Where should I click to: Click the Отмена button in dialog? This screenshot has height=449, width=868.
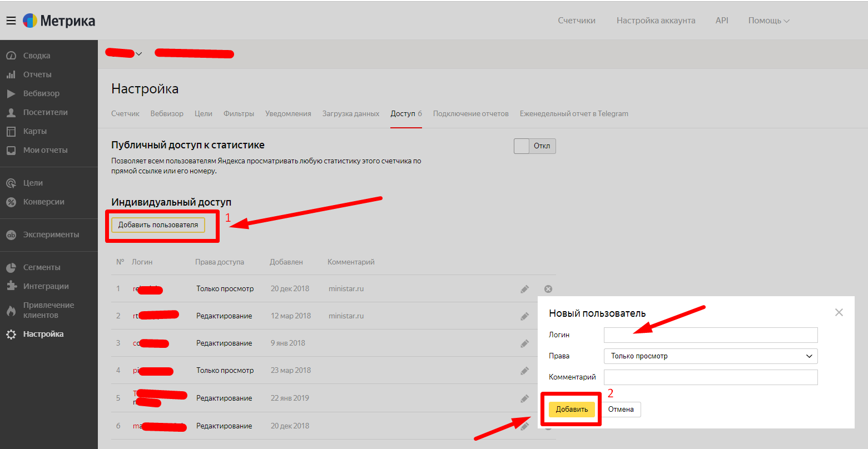pyautogui.click(x=621, y=410)
